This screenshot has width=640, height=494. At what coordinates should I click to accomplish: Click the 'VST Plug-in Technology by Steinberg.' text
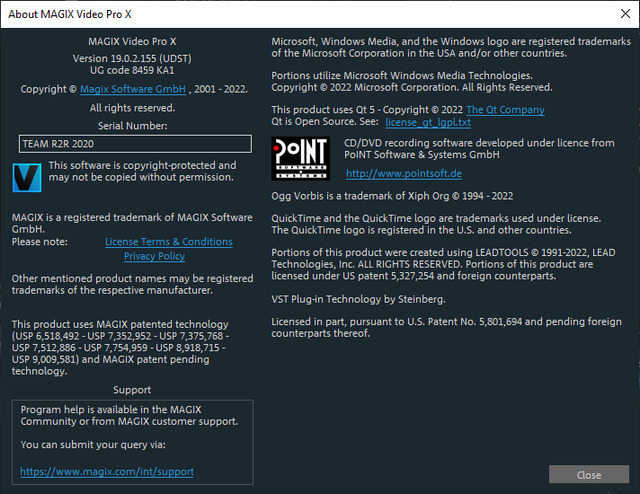tap(358, 299)
